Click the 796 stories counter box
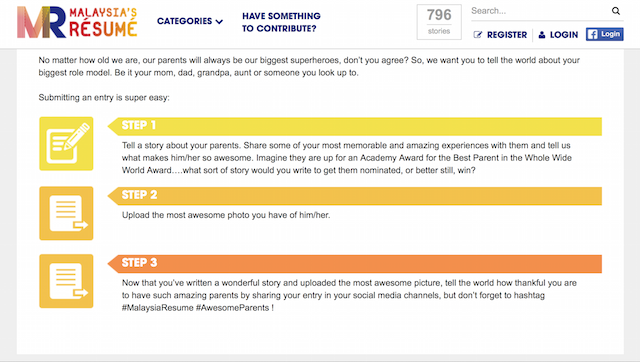This screenshot has width=640, height=362. click(x=439, y=22)
